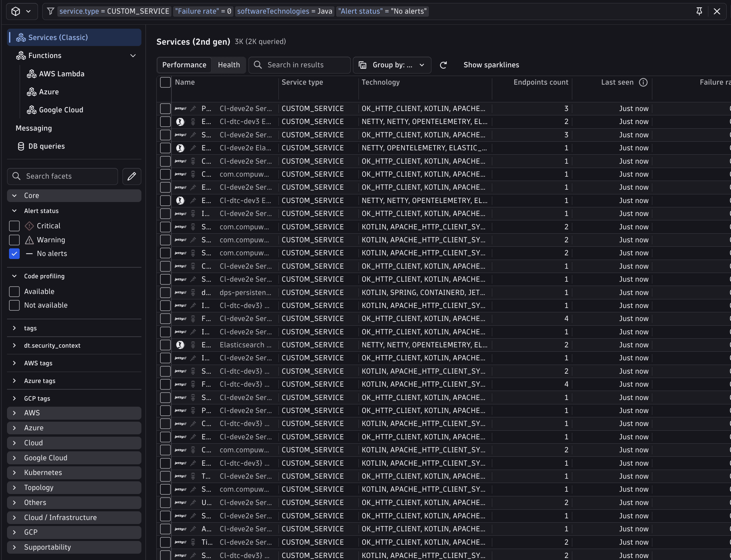Sort by the Name column header
Image resolution: width=731 pixels, height=560 pixels.
point(185,82)
